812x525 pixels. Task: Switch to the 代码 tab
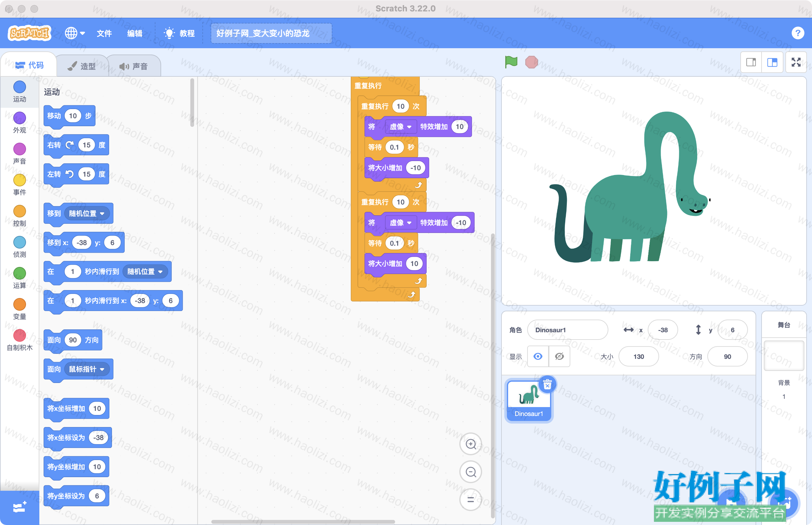29,65
